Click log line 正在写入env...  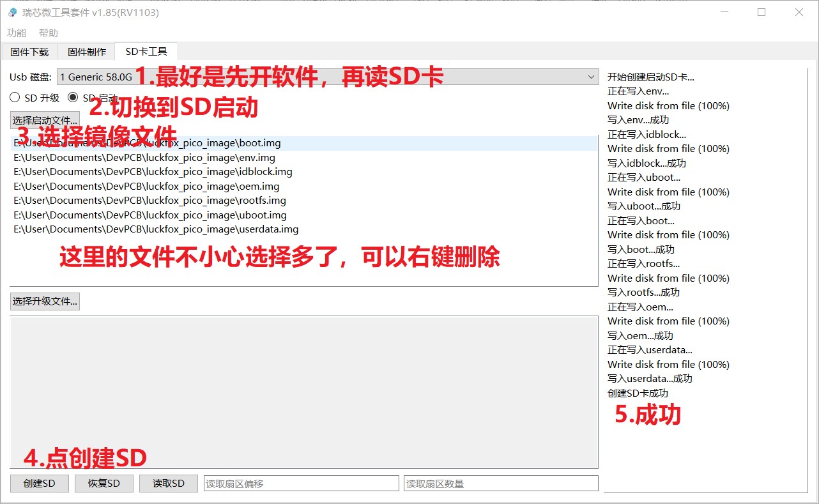point(638,91)
